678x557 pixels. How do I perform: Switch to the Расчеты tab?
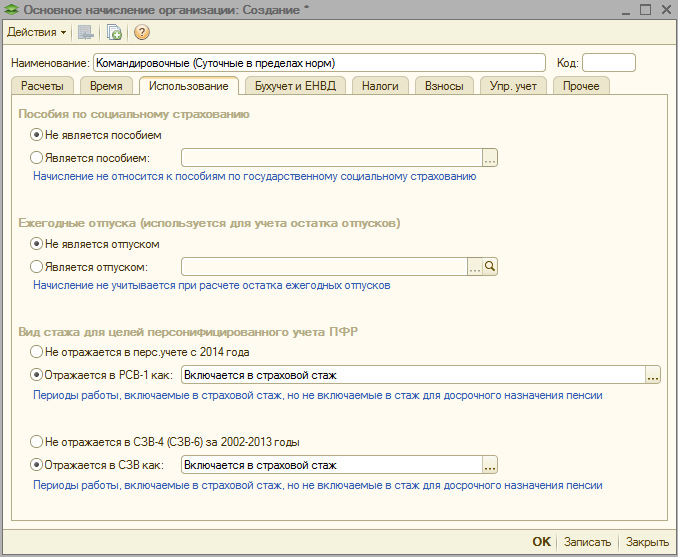(x=42, y=86)
